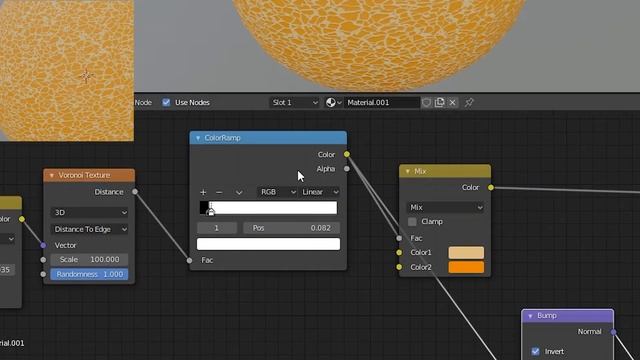The width and height of the screenshot is (640, 360).
Task: Open ColorRamp tools chevron menu
Action: pyautogui.click(x=239, y=192)
